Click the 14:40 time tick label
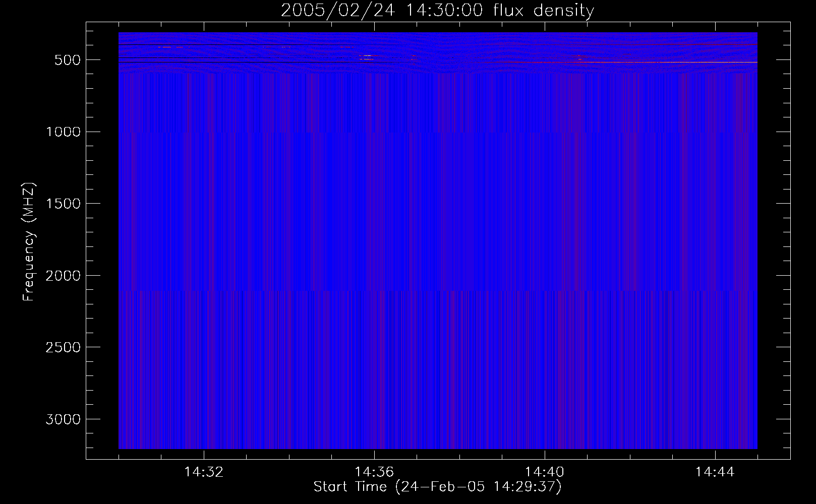The image size is (816, 504). pos(545,472)
